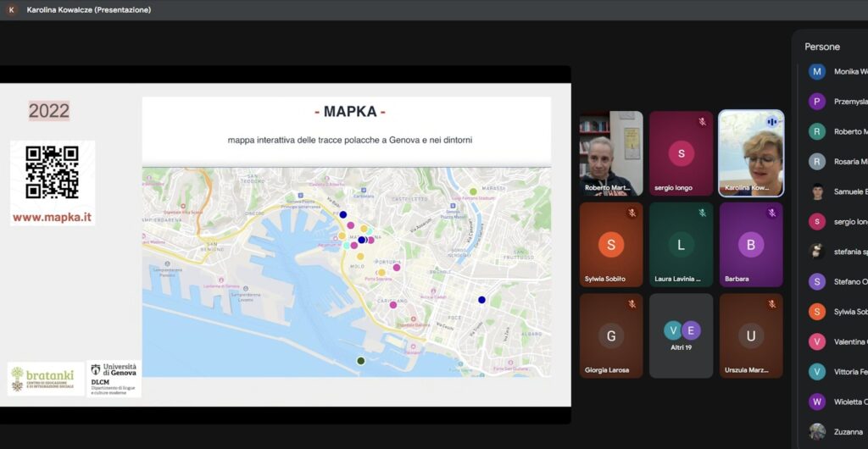This screenshot has width=868, height=449.
Task: Select Roberto's video tile in the grid
Action: click(x=610, y=154)
